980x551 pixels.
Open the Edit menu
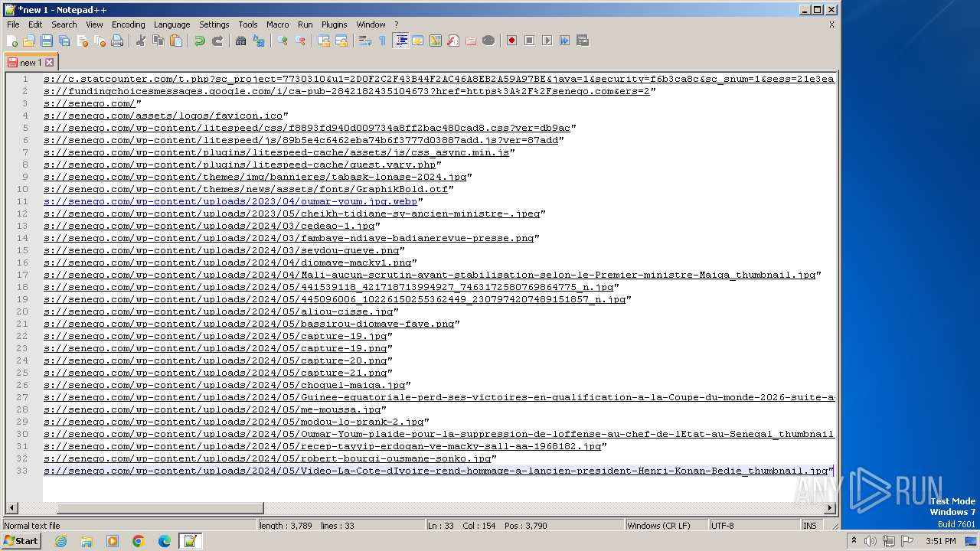pyautogui.click(x=35, y=24)
